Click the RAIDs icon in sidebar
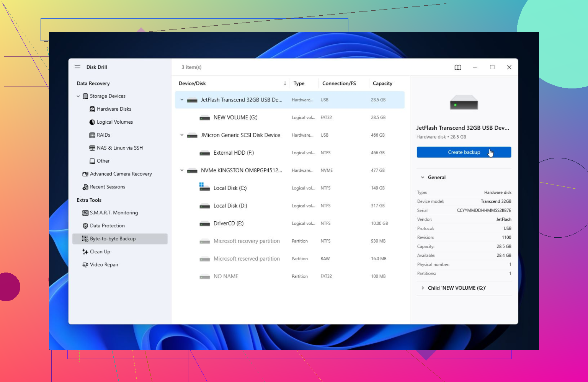This screenshot has height=382, width=588. click(x=92, y=135)
